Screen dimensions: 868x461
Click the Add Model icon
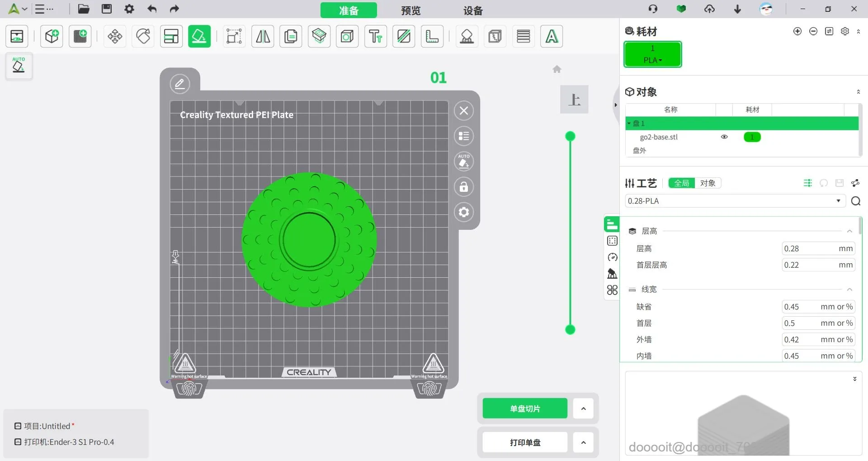[51, 36]
